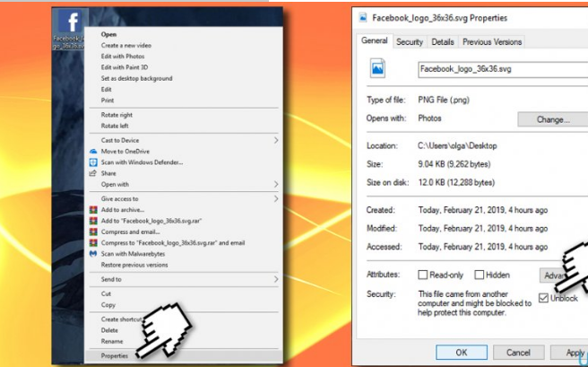Viewport: 588px width, 367px height.
Task: Expand Send to submenu
Action: click(x=276, y=279)
